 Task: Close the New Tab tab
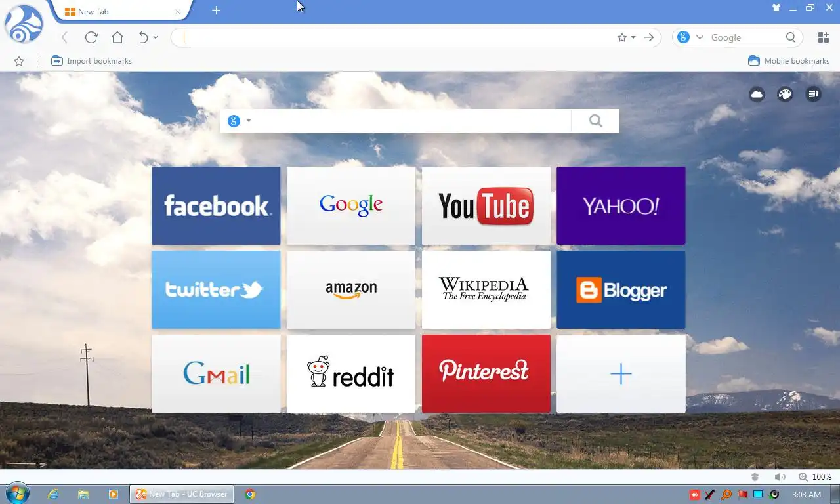coord(177,12)
